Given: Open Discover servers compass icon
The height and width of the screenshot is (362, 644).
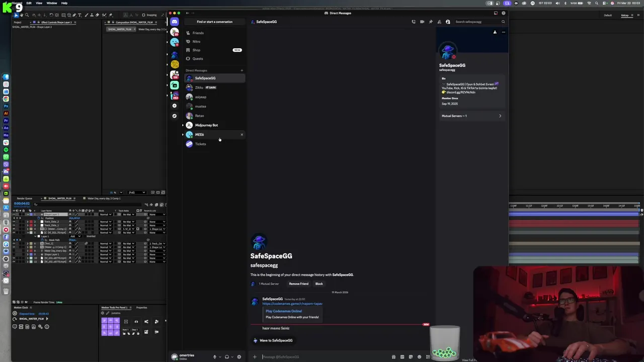Looking at the screenshot, I should coord(175,116).
